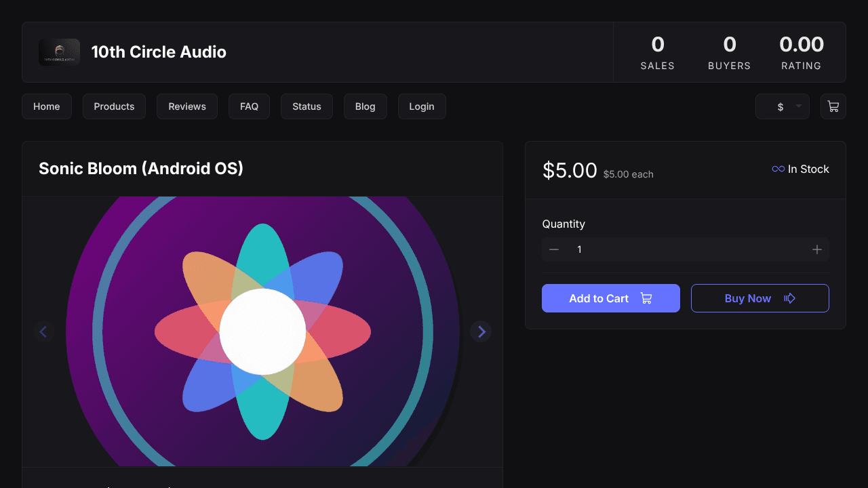The width and height of the screenshot is (868, 488).
Task: Show previous product image with left arrow
Action: pyautogui.click(x=44, y=331)
